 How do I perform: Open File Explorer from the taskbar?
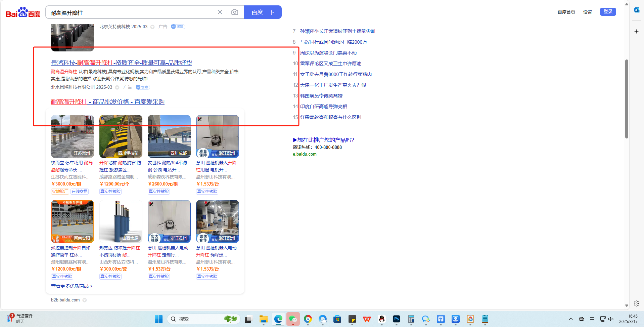click(264, 319)
